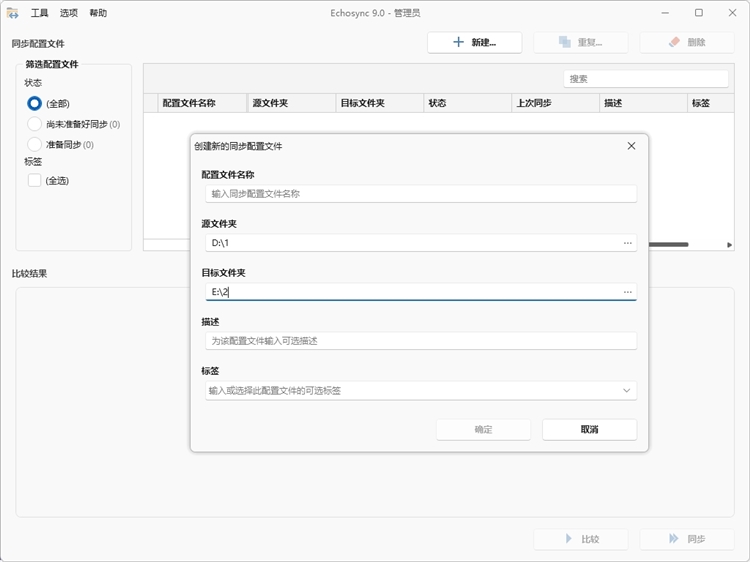Viewport: 750px width, 562px height.
Task: Click the 同步 synchronize button
Action: [687, 539]
